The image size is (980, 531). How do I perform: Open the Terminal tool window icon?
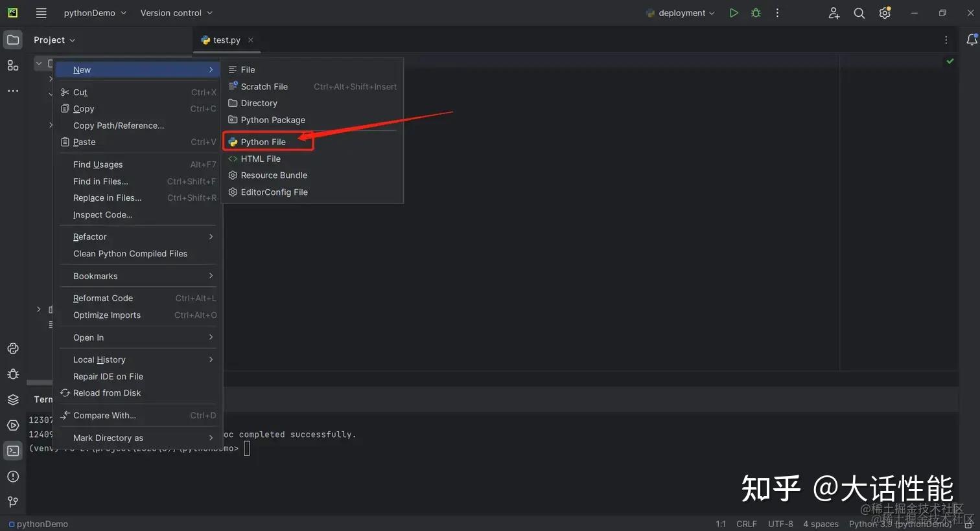[13, 451]
